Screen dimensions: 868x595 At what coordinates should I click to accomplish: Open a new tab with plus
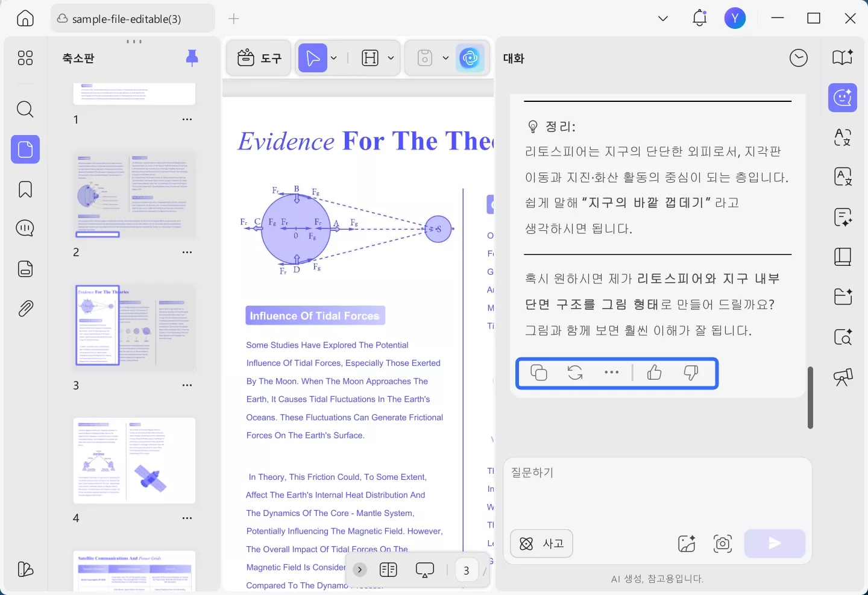click(234, 19)
